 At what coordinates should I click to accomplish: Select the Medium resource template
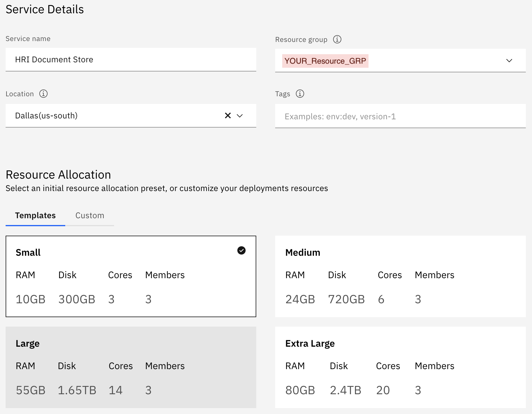click(x=400, y=276)
